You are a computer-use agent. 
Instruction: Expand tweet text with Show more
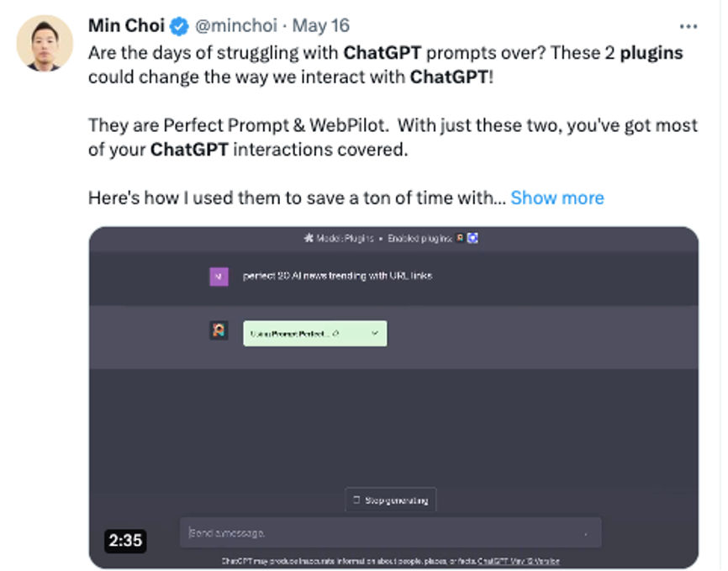[x=557, y=198]
